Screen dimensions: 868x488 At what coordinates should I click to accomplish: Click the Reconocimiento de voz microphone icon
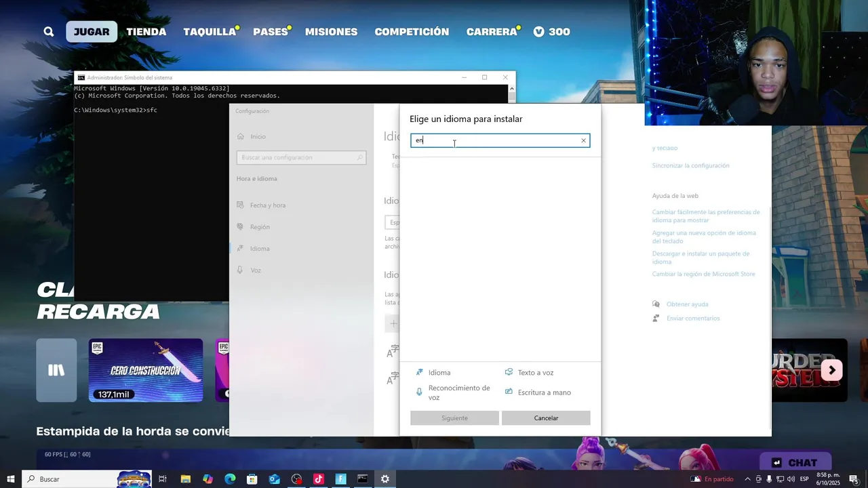[x=420, y=392]
